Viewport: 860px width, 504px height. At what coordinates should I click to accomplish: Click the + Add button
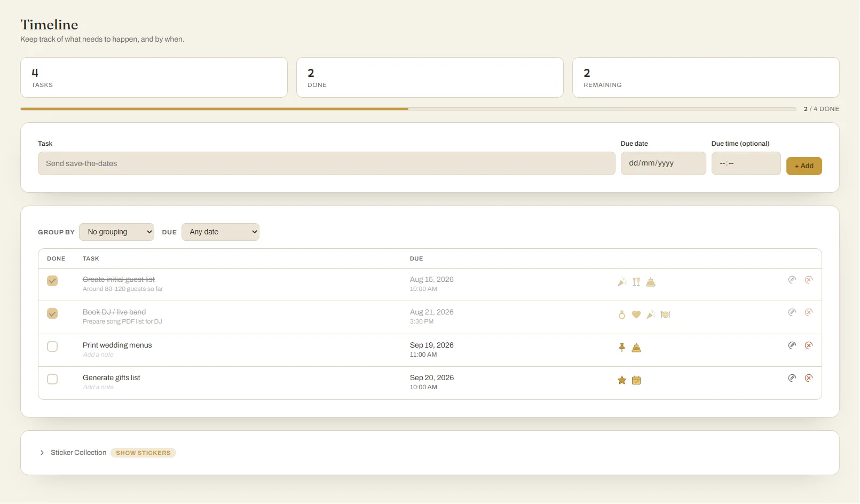coord(804,166)
